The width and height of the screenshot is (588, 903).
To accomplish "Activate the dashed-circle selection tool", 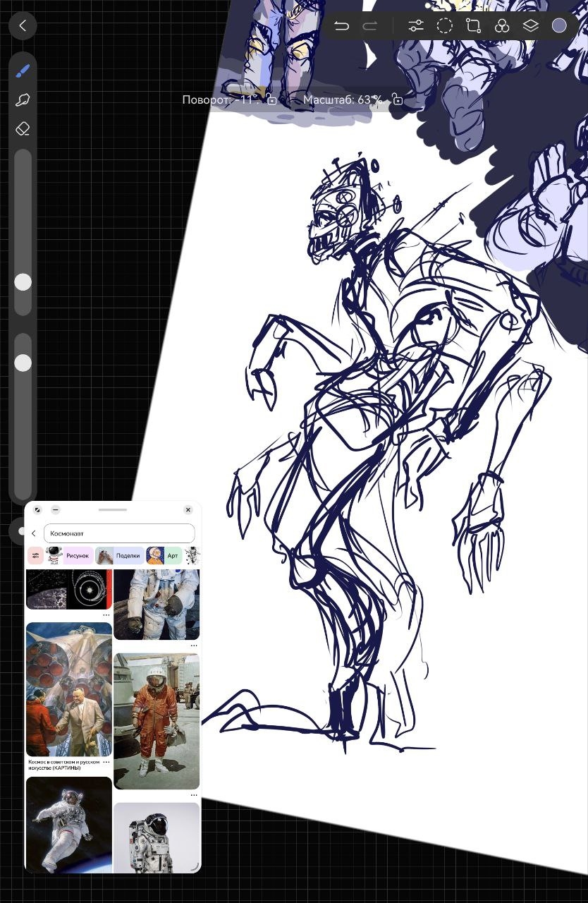I will [444, 26].
